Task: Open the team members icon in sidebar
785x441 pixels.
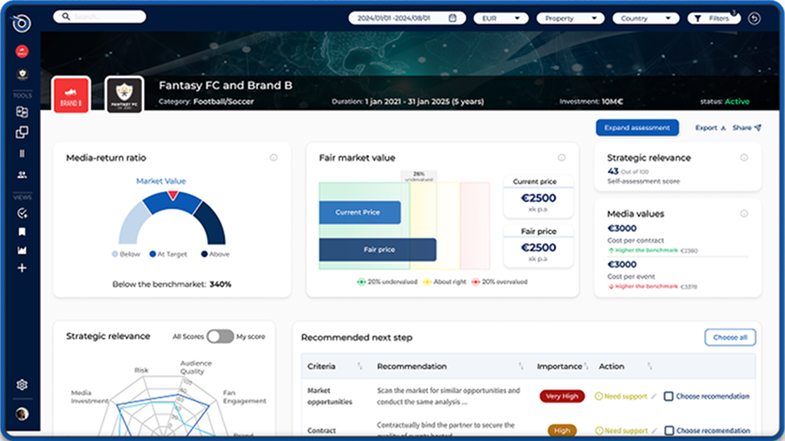Action: pos(21,174)
